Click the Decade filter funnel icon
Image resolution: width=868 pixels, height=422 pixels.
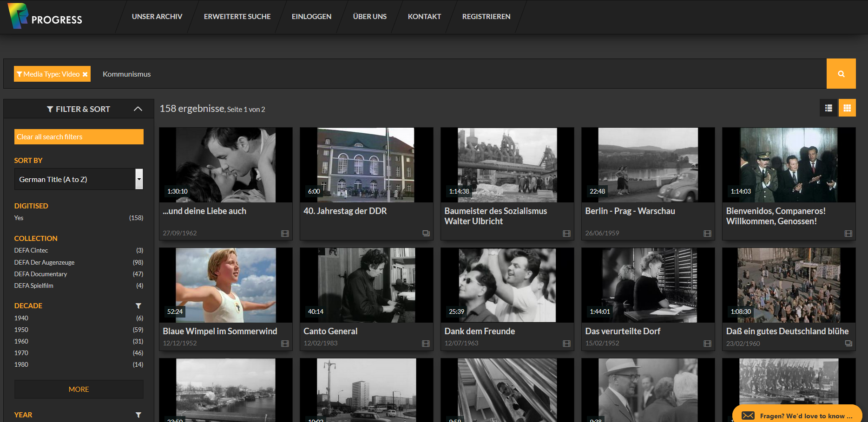coord(138,306)
